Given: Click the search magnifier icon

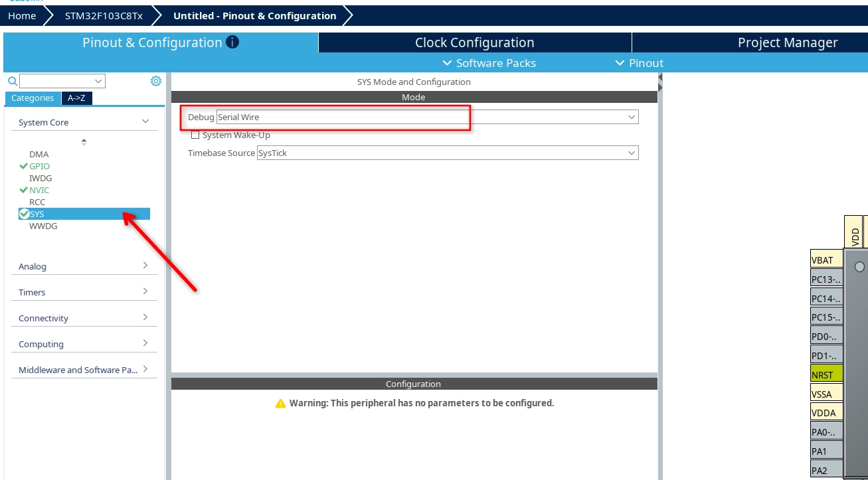Looking at the screenshot, I should tap(12, 81).
